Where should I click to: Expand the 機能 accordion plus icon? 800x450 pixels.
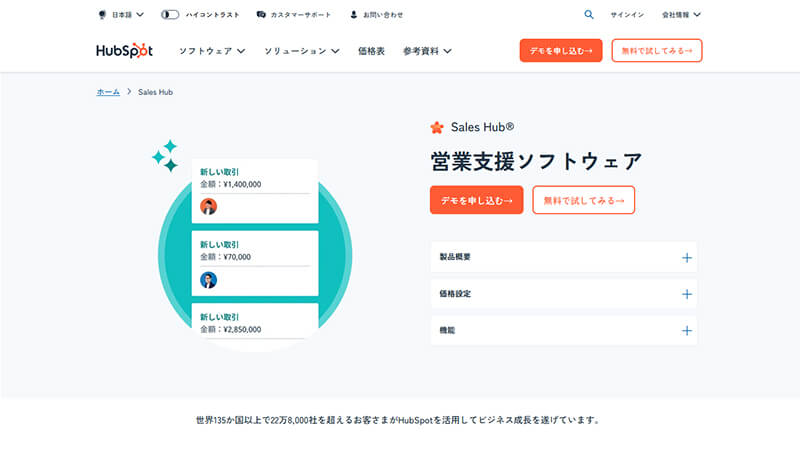686,330
